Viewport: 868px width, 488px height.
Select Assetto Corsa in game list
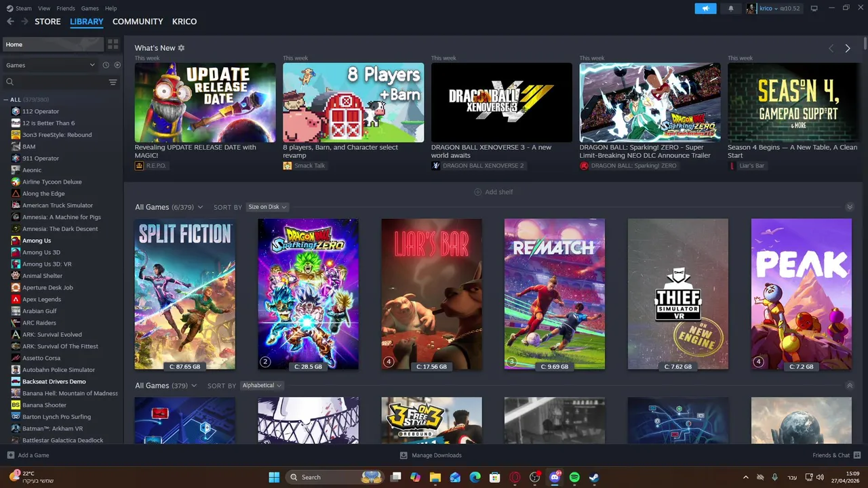click(x=41, y=358)
